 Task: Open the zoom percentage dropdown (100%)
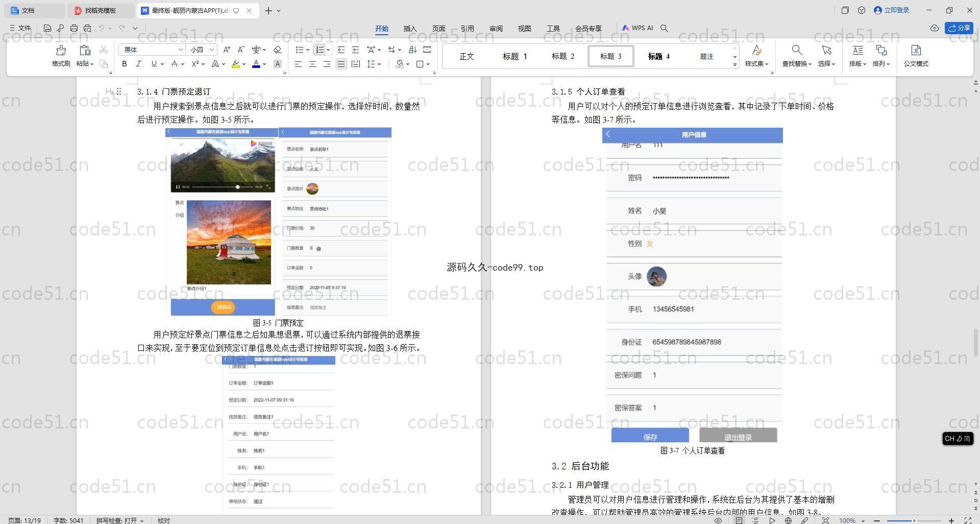(863, 520)
